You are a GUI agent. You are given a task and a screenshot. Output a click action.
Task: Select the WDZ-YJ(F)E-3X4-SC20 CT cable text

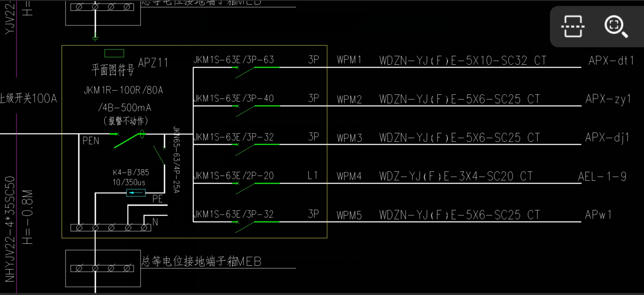456,176
